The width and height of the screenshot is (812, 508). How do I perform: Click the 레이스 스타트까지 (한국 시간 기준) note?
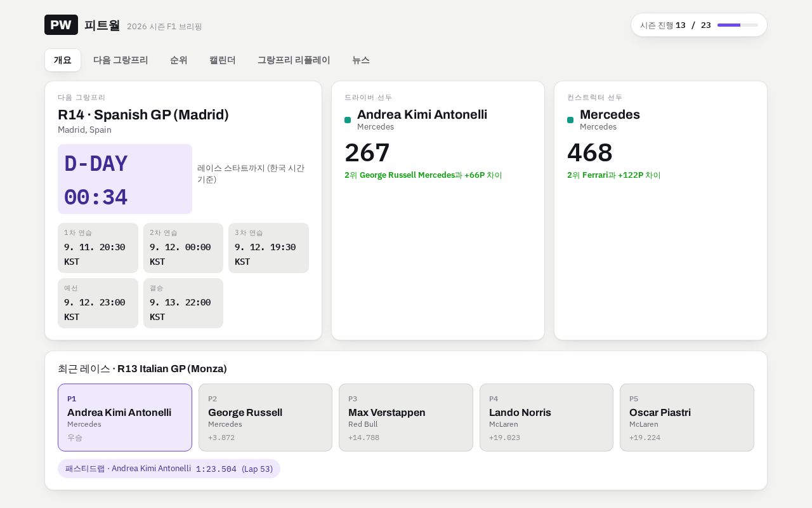(251, 174)
